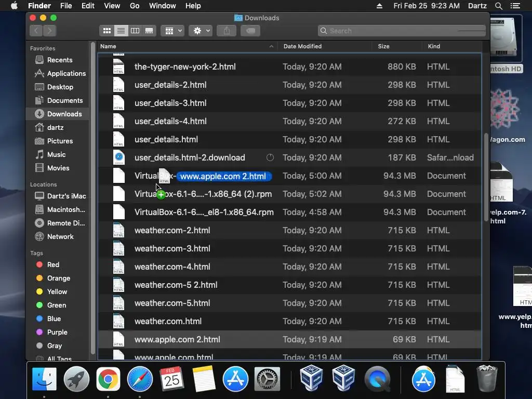The height and width of the screenshot is (399, 532).
Task: Launch Google Chrome from the Dock
Action: 108,379
